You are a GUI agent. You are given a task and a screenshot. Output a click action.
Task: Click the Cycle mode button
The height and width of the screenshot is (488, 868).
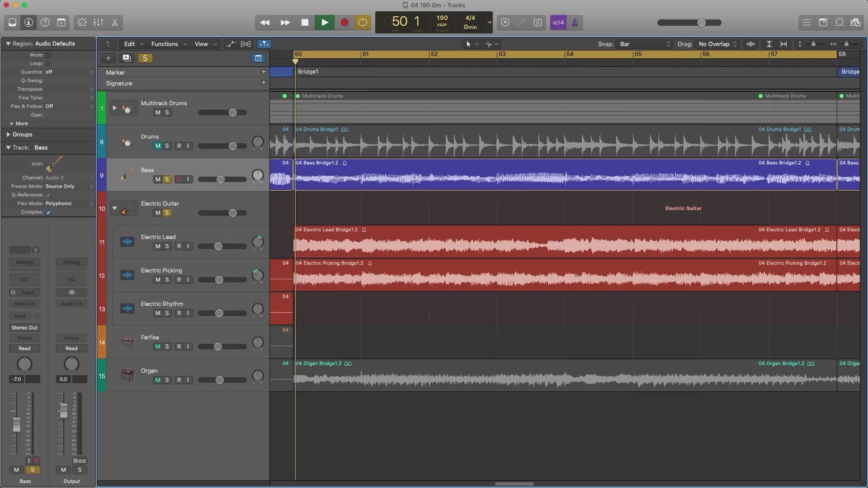[x=363, y=23]
